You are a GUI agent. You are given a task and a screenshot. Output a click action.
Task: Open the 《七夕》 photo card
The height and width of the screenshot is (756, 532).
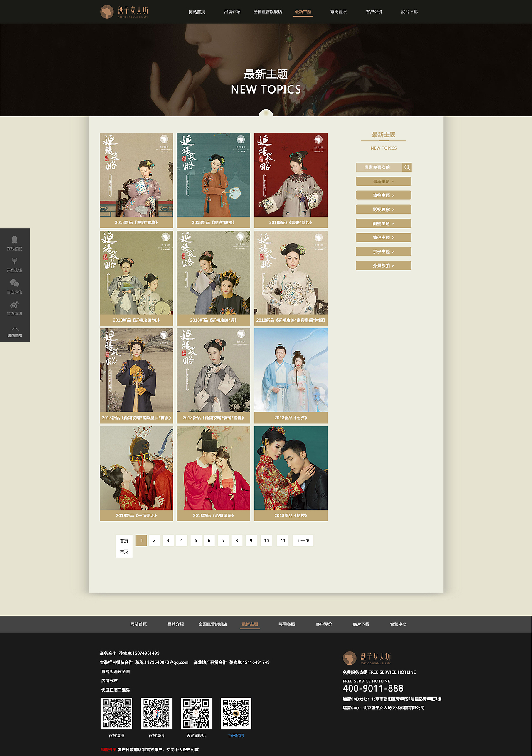pyautogui.click(x=291, y=376)
